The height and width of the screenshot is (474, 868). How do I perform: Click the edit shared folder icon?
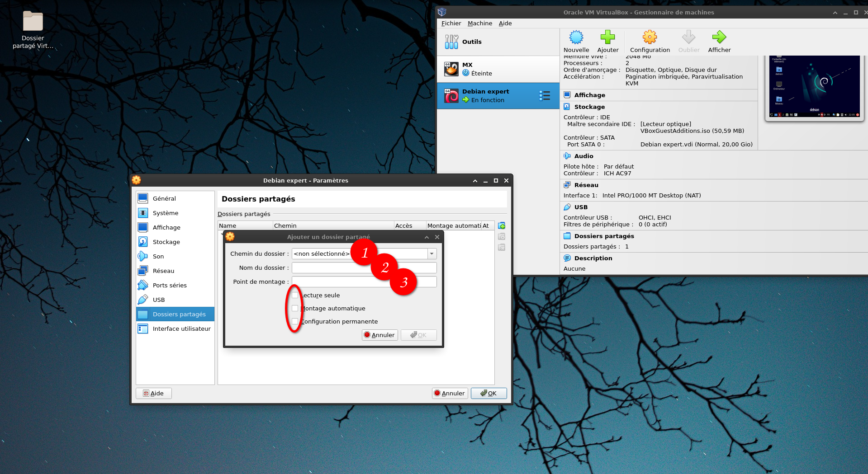502,236
